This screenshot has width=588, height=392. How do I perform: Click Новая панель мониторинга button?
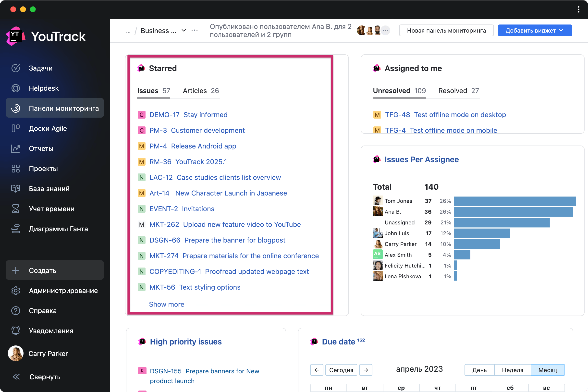tap(446, 30)
